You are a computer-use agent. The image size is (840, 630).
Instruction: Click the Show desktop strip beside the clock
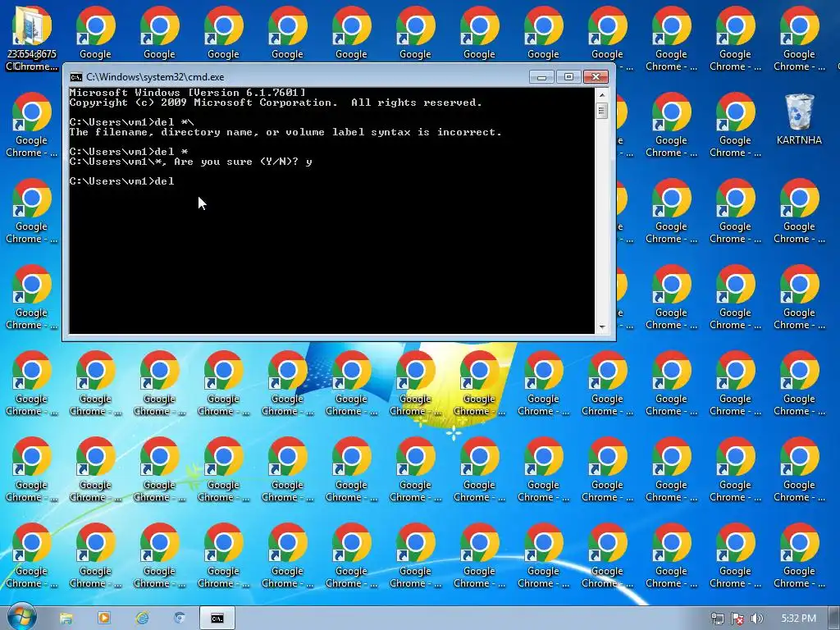click(x=834, y=619)
